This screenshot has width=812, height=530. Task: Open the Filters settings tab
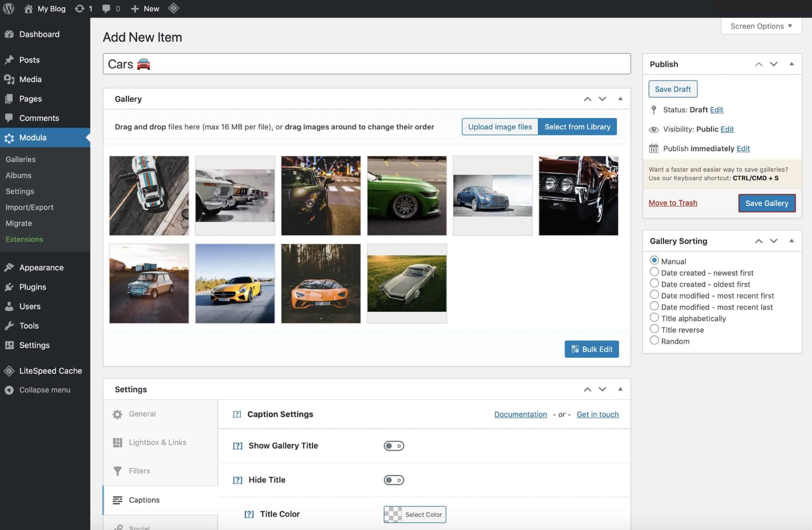(x=139, y=471)
